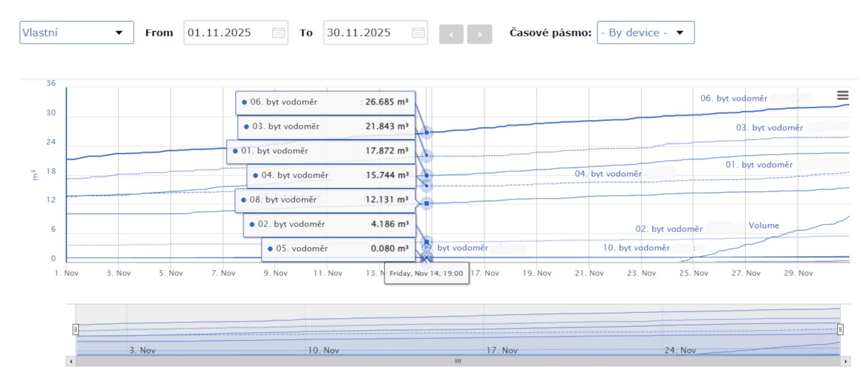The width and height of the screenshot is (868, 377).
Task: Click the 06. byt vodoměr series label
Action: (x=734, y=99)
